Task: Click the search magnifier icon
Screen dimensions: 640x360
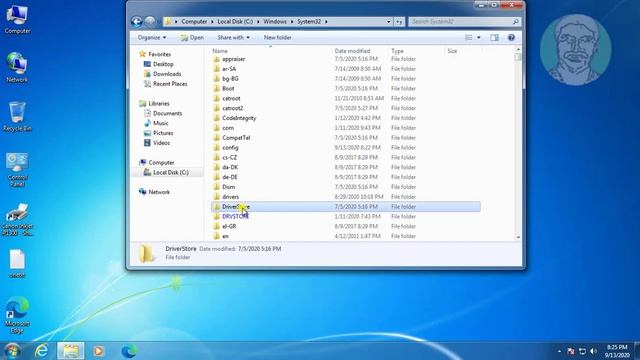Action: pyautogui.click(x=516, y=22)
